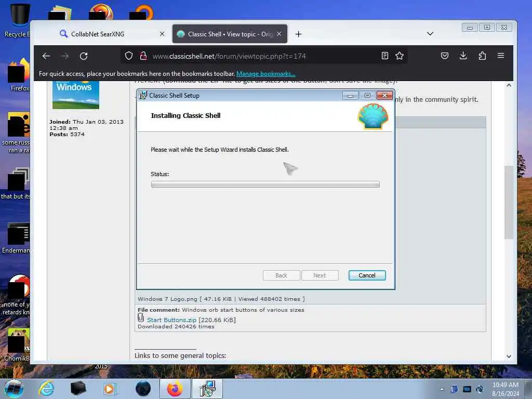Open a new tab with plus button
532x399 pixels.
(298, 34)
